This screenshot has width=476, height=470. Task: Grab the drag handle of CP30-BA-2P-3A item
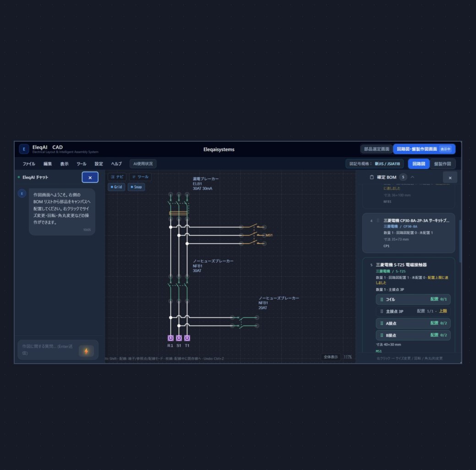point(378,221)
